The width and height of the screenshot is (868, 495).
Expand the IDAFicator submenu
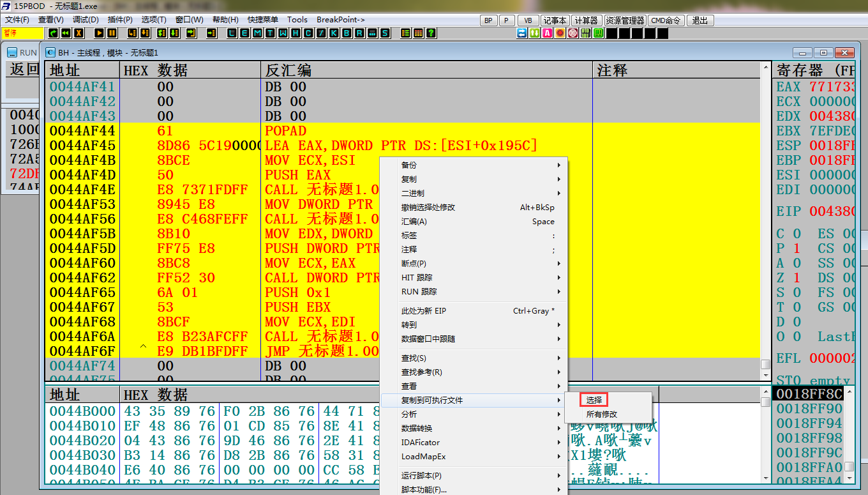coord(472,442)
